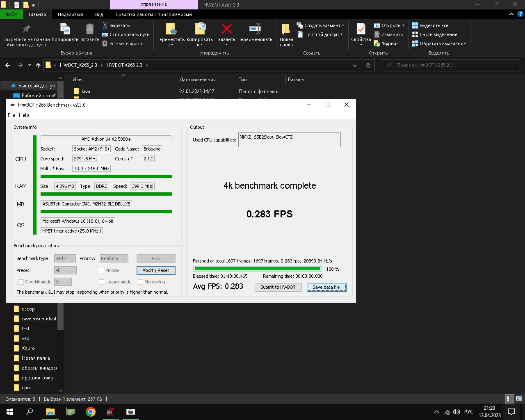This screenshot has height=420, width=525.
Task: Open the Preset 4k dropdown
Action: click(x=65, y=270)
